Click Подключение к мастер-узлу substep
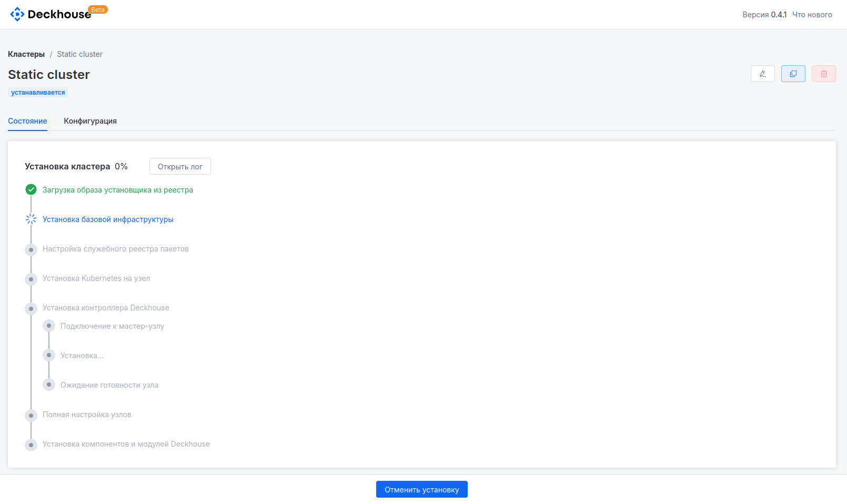 [112, 326]
